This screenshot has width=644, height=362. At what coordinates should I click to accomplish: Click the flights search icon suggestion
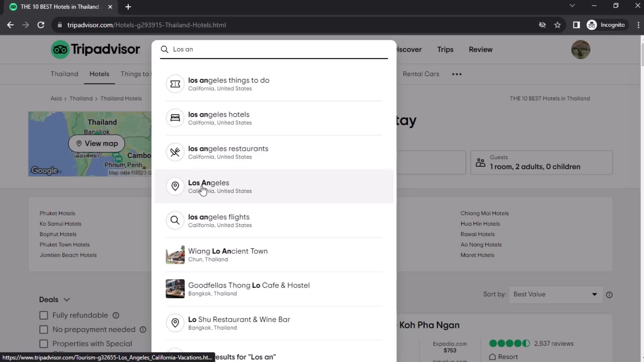pyautogui.click(x=175, y=220)
